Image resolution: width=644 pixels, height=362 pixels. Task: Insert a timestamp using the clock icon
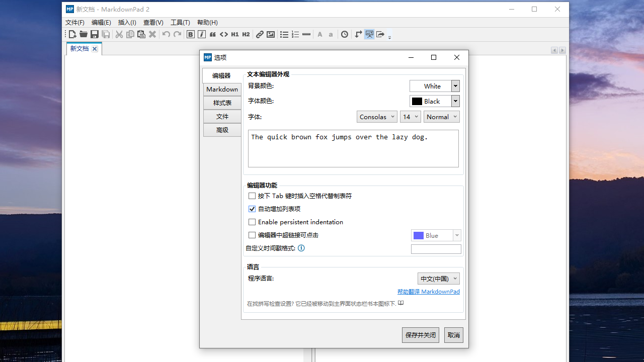point(344,34)
